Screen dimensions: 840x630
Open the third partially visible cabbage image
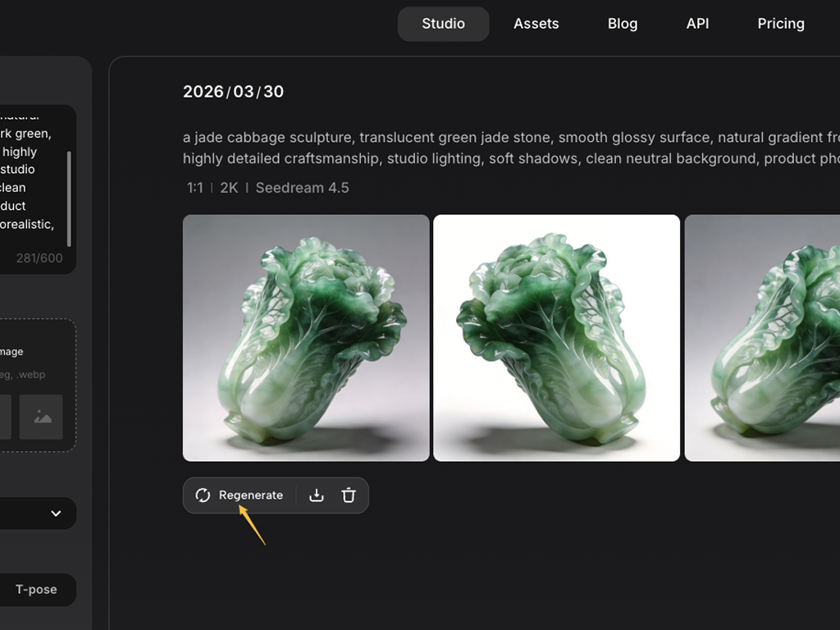click(x=762, y=338)
